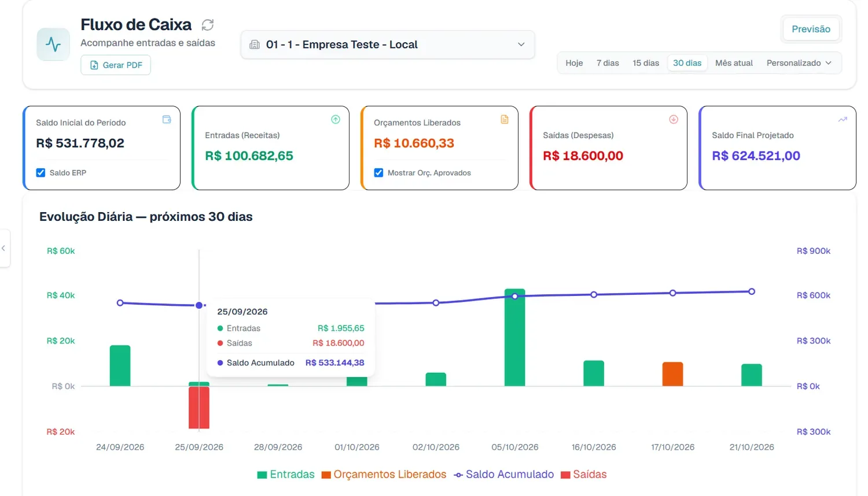Click the up-arrow icon in Entradas card
This screenshot has height=496, width=868.
(x=336, y=120)
